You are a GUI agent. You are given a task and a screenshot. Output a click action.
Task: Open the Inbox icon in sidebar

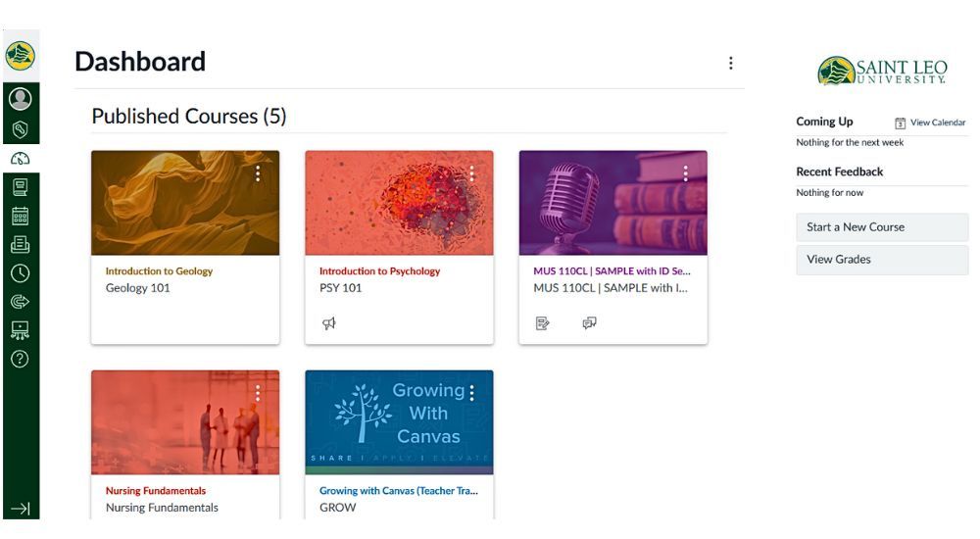20,245
